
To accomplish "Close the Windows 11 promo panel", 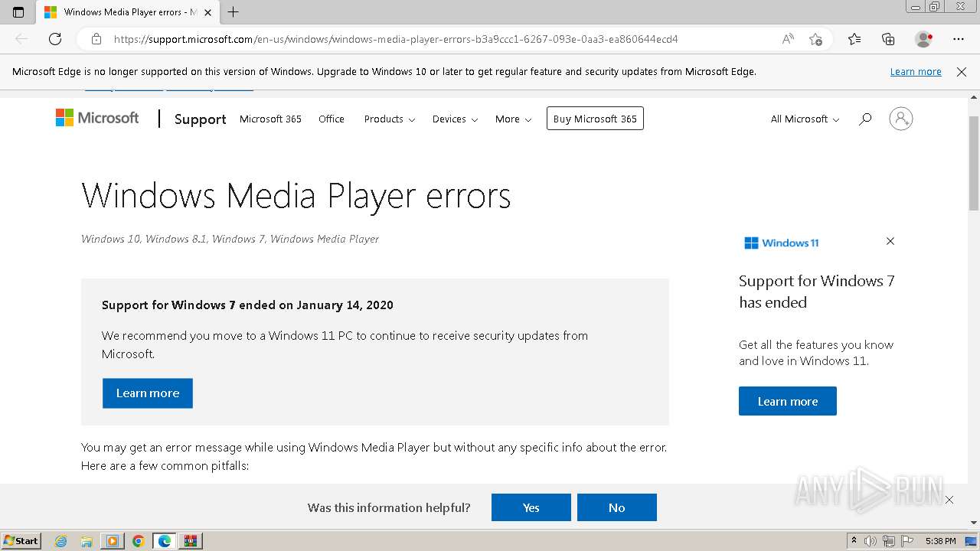I will click(890, 241).
